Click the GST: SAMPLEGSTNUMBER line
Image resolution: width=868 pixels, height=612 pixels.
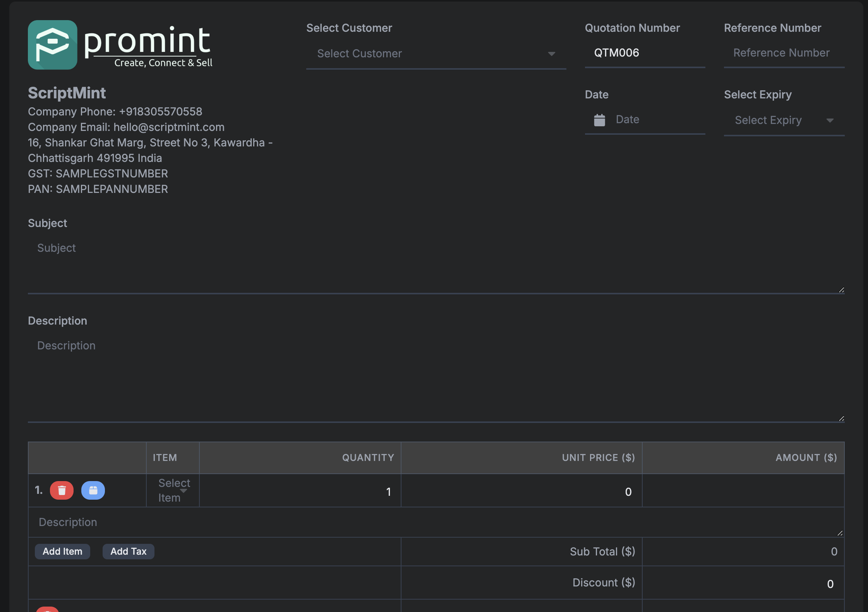[98, 174]
